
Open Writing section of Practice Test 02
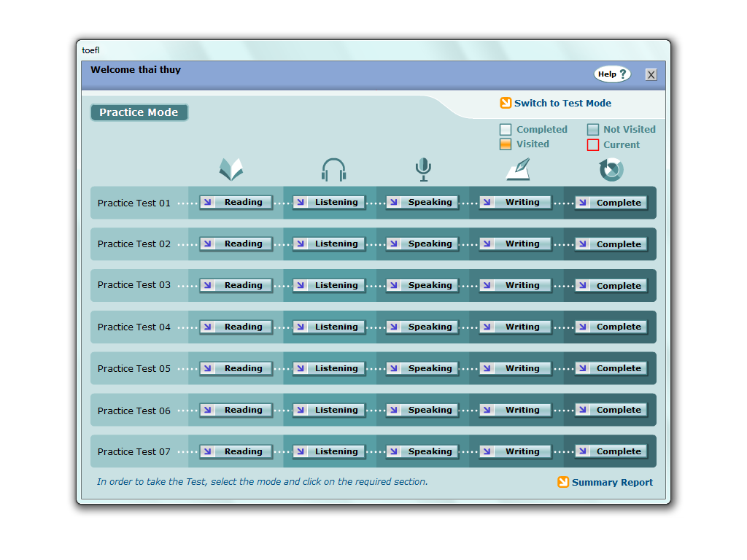point(515,244)
